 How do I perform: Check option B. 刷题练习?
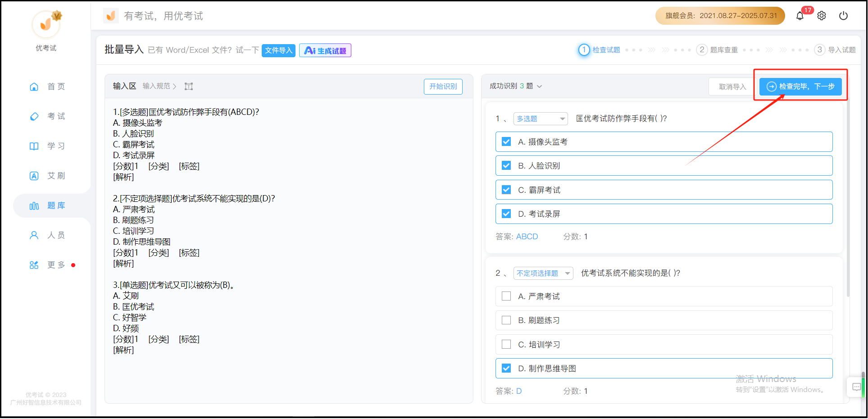click(506, 320)
